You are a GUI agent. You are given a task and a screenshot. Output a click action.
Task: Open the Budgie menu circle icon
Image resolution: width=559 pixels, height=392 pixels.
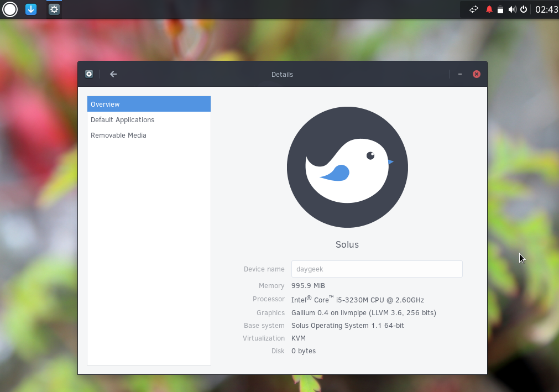click(10, 9)
